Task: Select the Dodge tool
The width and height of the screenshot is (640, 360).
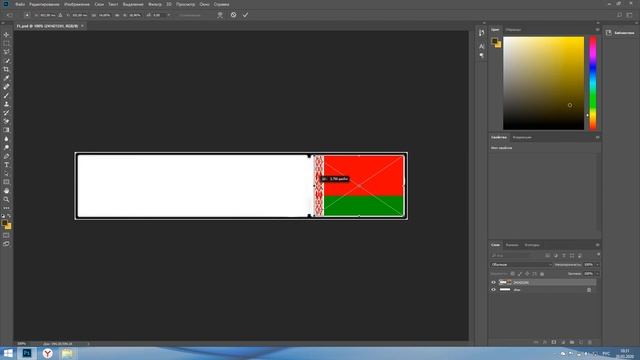Action: [x=6, y=147]
